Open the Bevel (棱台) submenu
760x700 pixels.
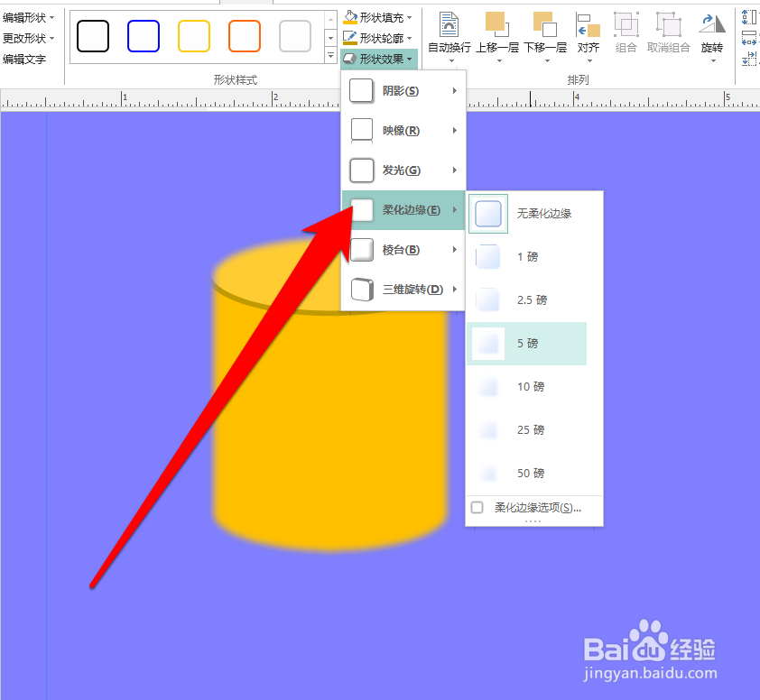pyautogui.click(x=403, y=250)
